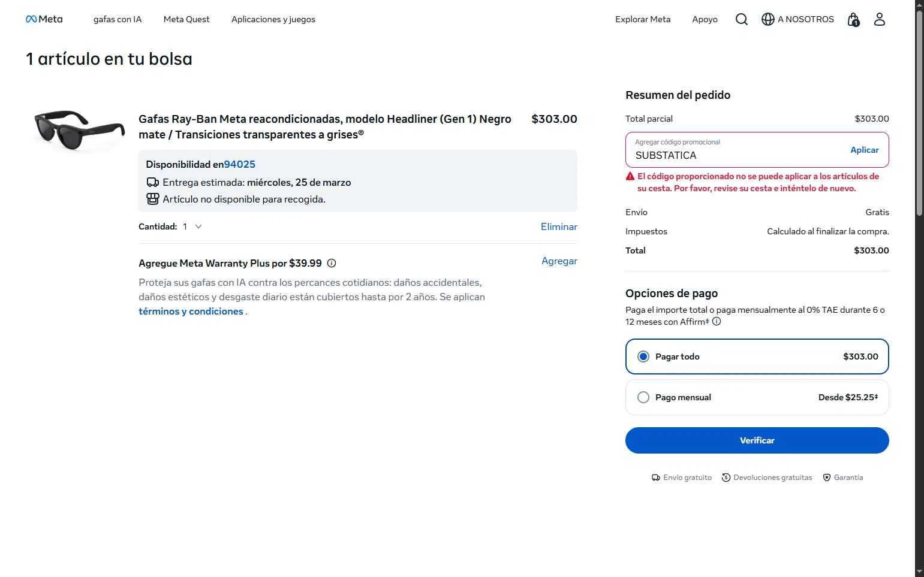Click the Envío gratuito truck icon
924x577 pixels.
pos(656,478)
